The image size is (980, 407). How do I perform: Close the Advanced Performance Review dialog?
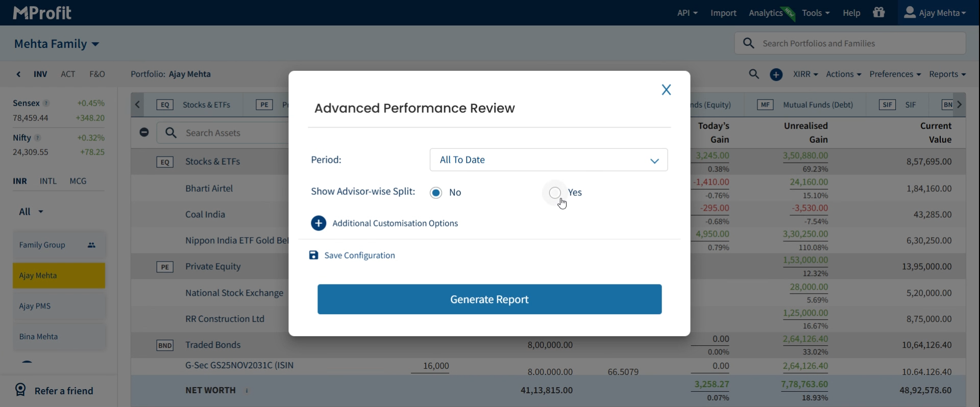666,90
